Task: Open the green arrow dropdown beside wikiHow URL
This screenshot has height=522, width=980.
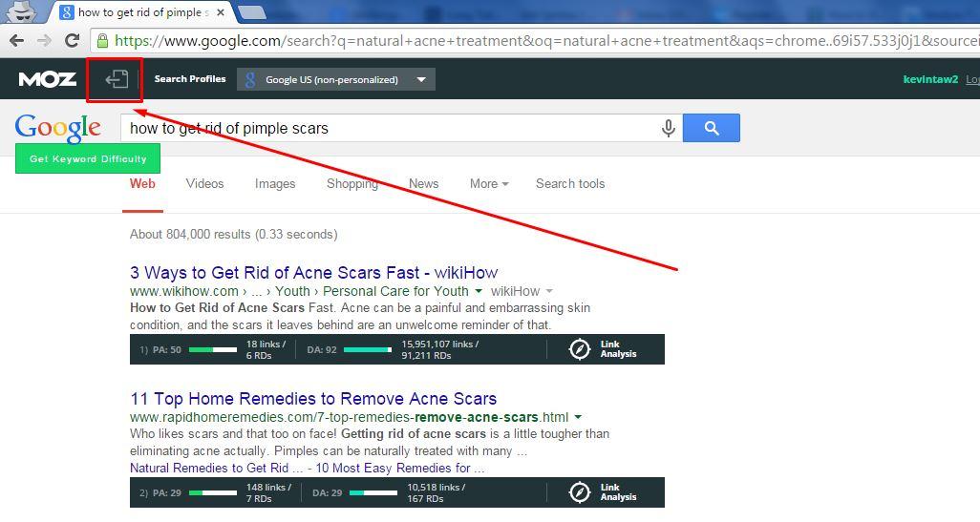Action: click(x=479, y=291)
